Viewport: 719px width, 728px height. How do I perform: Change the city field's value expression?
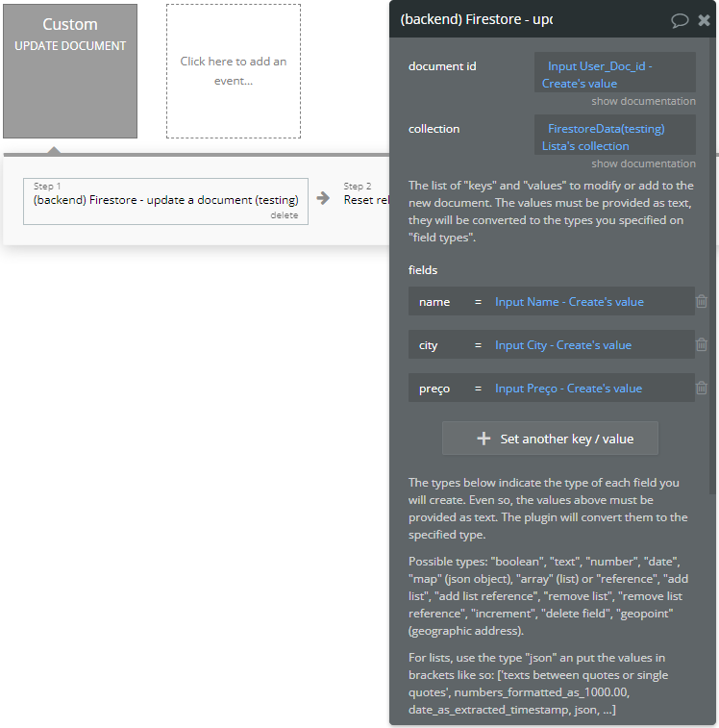[563, 345]
